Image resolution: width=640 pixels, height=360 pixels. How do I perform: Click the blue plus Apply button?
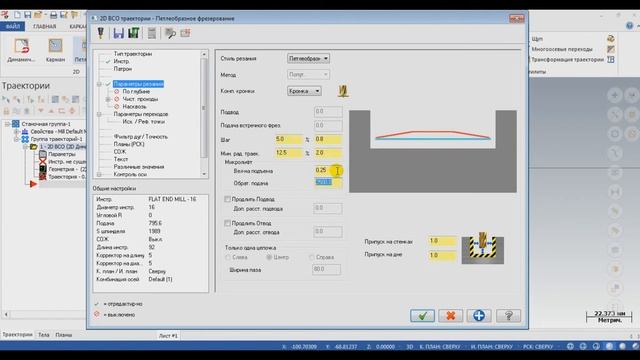click(x=479, y=316)
